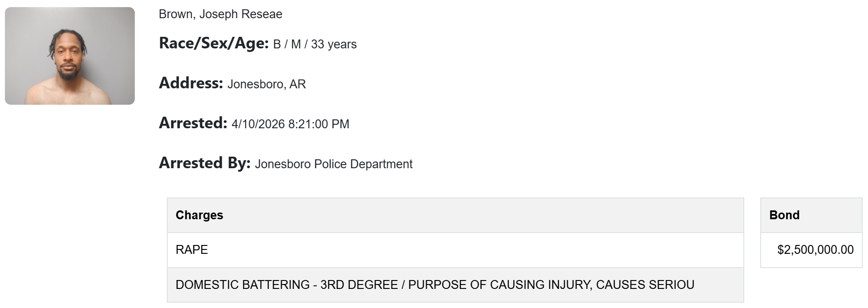
Task: Click the Address label
Action: [x=191, y=83]
